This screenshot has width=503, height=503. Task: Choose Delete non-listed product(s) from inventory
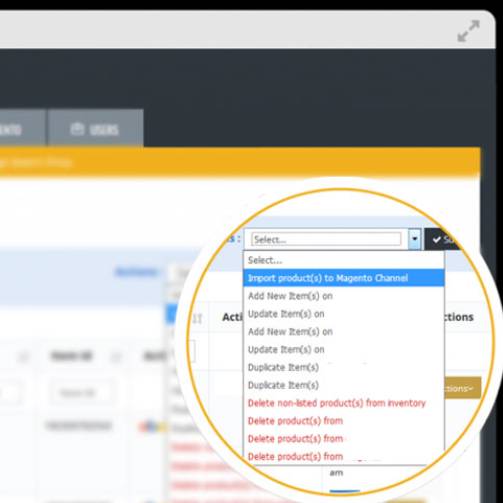(344, 403)
